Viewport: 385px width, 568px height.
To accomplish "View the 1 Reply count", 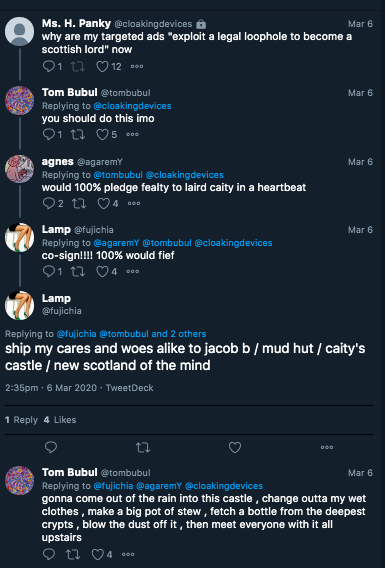I will (x=21, y=420).
